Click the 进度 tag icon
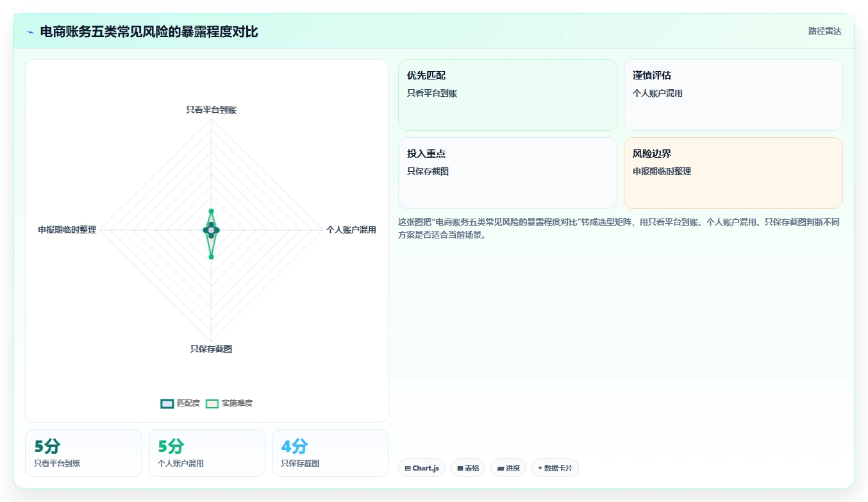 pyautogui.click(x=500, y=469)
